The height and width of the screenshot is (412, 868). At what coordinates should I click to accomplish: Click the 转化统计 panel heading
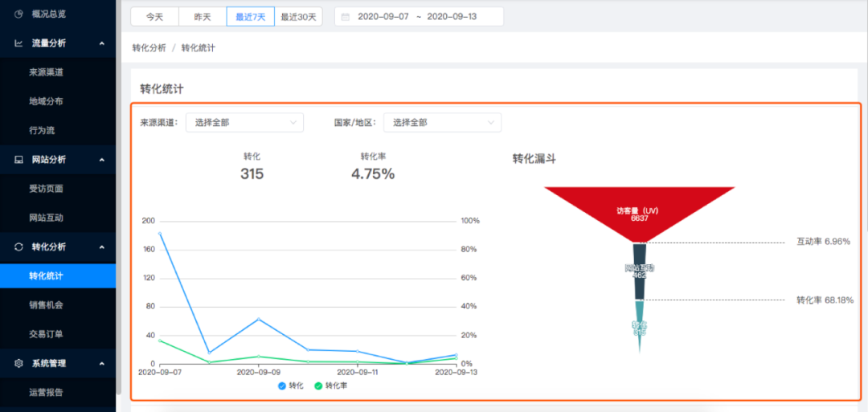pyautogui.click(x=162, y=88)
